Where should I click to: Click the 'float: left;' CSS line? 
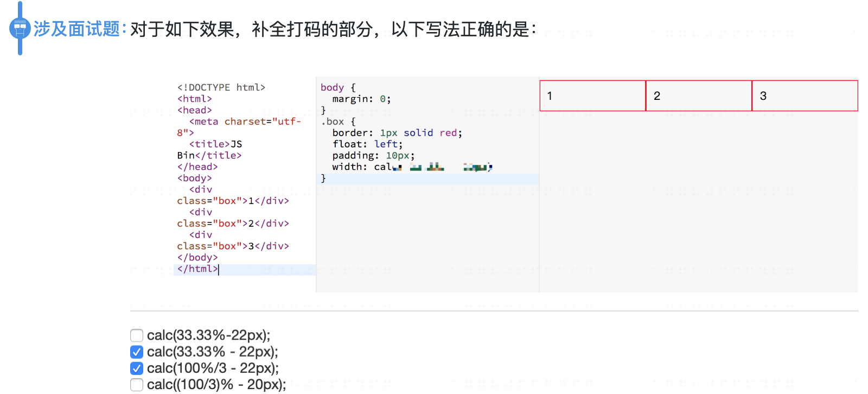coord(367,144)
